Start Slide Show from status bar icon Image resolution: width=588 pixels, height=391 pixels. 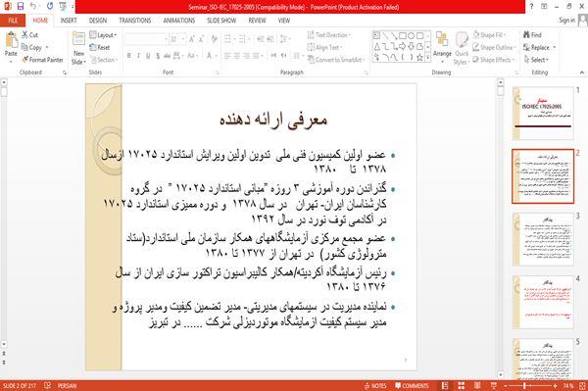pos(494,386)
